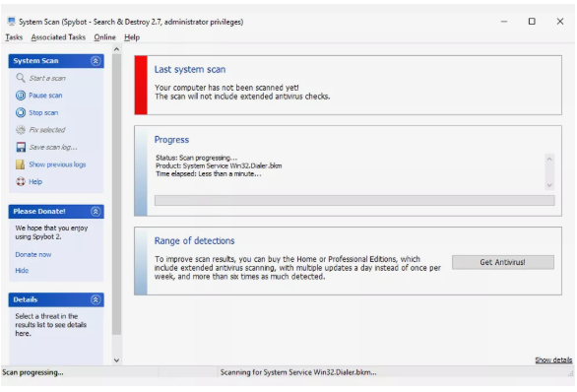Viewport: 577px width, 392px height.
Task: Click the sidebar vertical scrollbar thumb
Action: click(116, 194)
